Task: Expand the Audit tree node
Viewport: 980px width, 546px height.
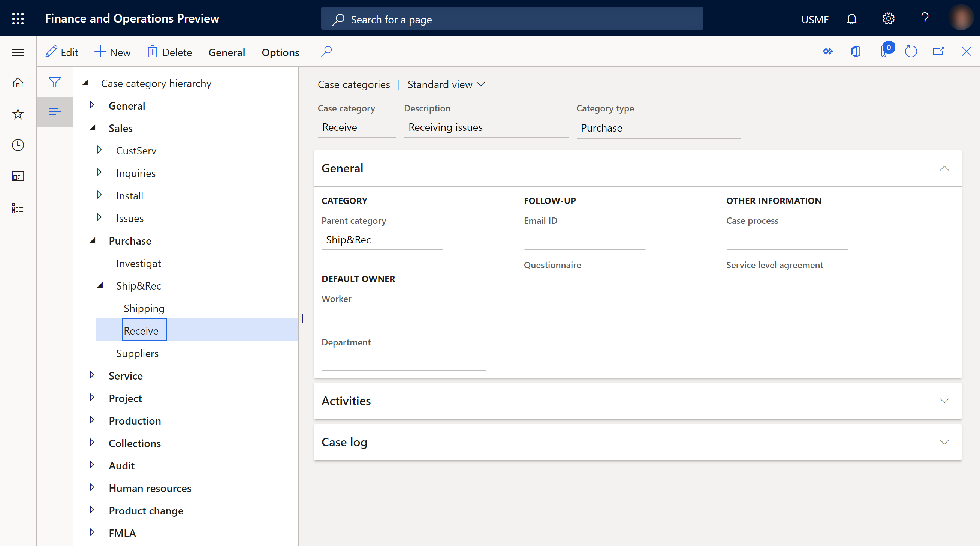Action: pyautogui.click(x=92, y=465)
